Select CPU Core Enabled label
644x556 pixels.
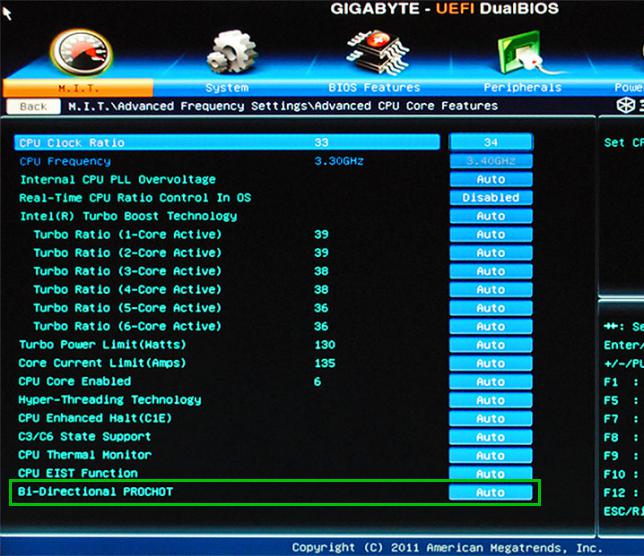click(x=75, y=381)
